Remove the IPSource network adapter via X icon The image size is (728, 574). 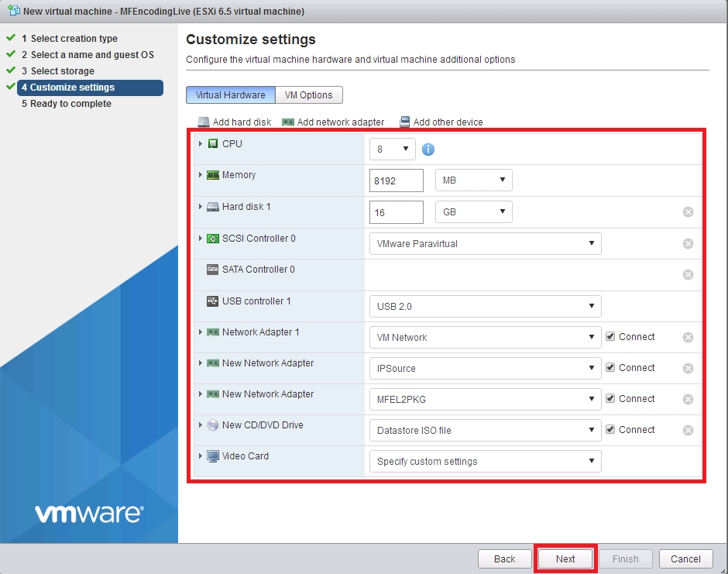point(688,368)
